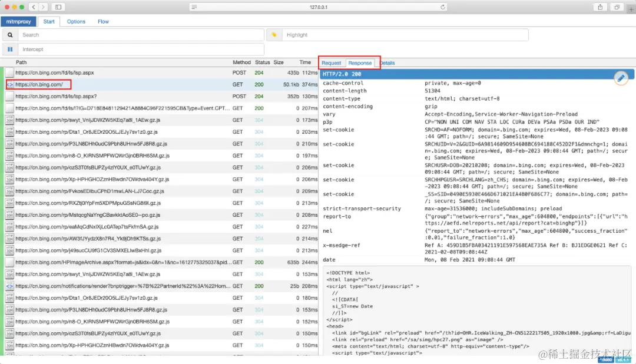Click the date header value

point(470,260)
